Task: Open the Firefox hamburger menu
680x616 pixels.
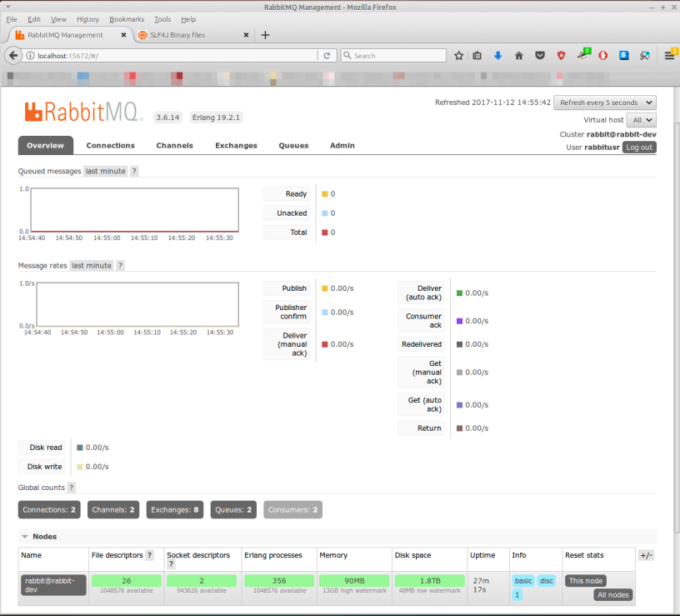Action: pos(667,55)
